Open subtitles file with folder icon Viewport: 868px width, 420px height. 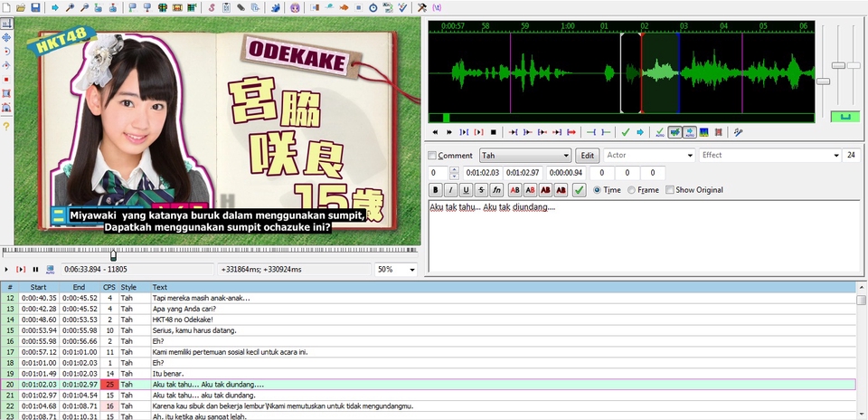pos(21,8)
